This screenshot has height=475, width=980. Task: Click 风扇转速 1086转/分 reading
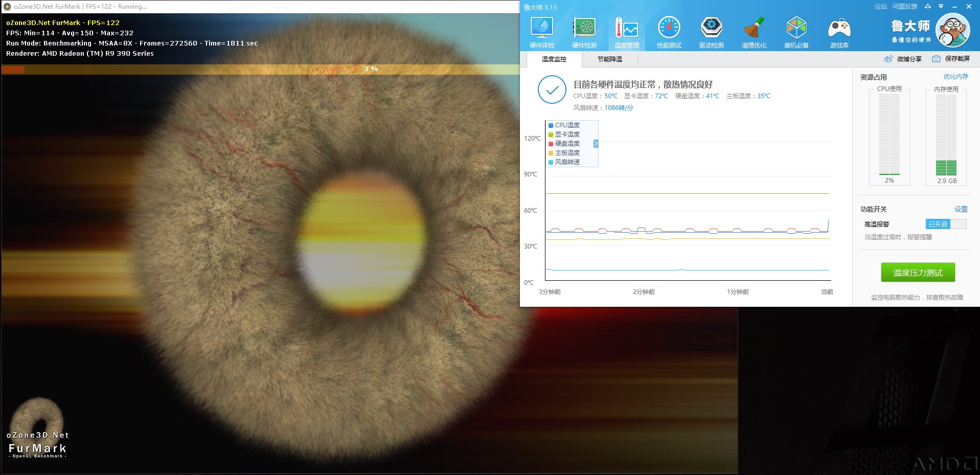click(x=603, y=108)
